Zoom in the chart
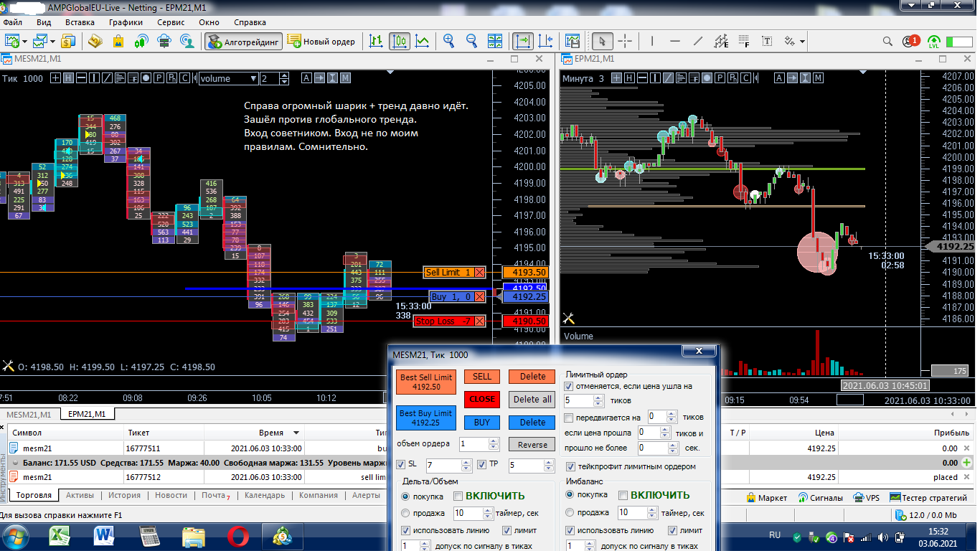 (x=448, y=41)
